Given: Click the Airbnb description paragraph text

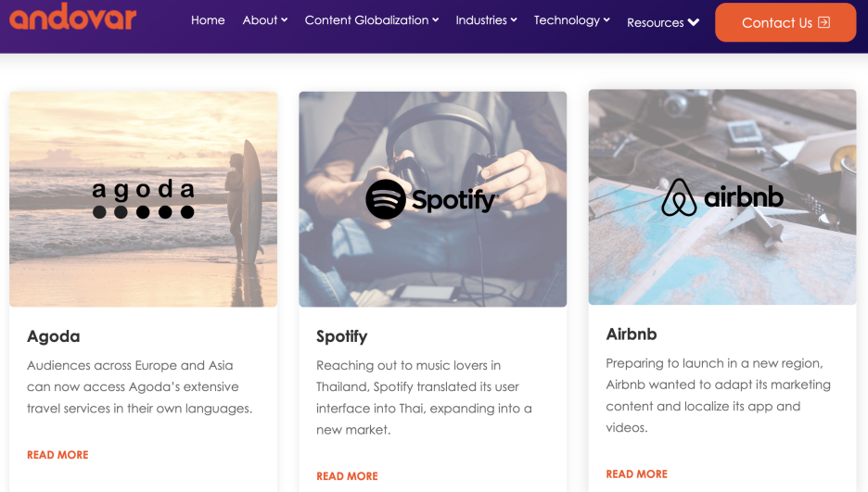Looking at the screenshot, I should 718,395.
